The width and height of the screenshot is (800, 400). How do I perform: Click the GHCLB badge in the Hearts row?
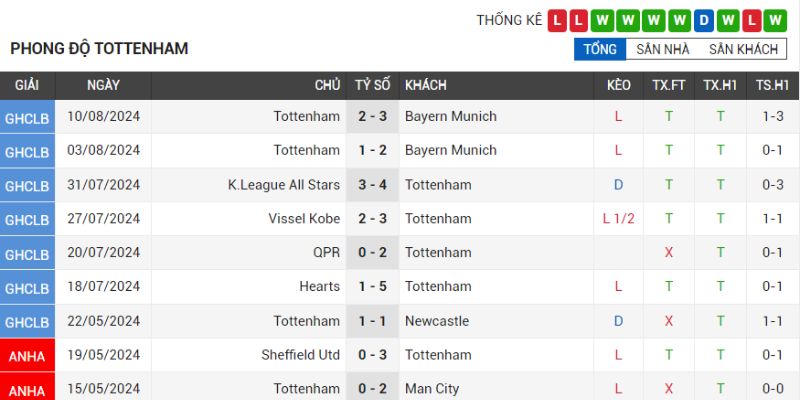[x=27, y=288]
